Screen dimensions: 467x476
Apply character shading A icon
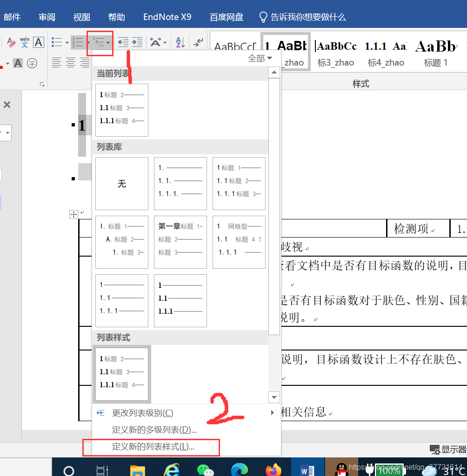(18, 63)
